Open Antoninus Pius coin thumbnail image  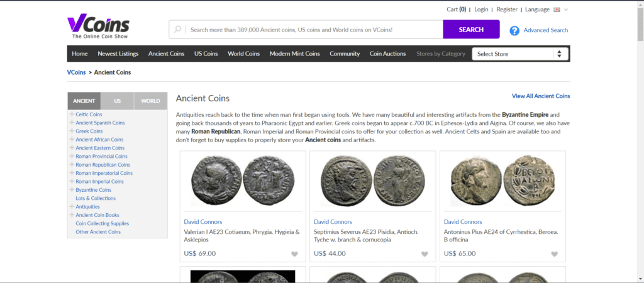coord(502,180)
